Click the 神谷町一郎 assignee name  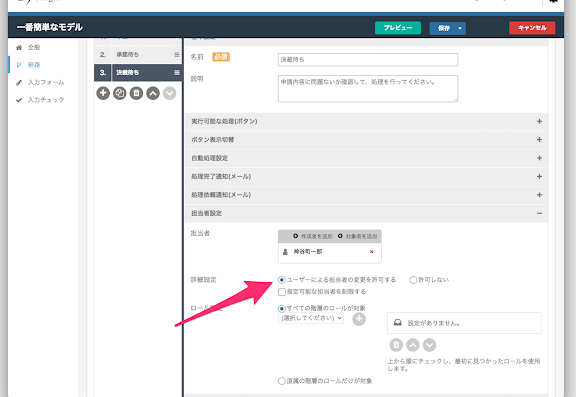point(307,252)
